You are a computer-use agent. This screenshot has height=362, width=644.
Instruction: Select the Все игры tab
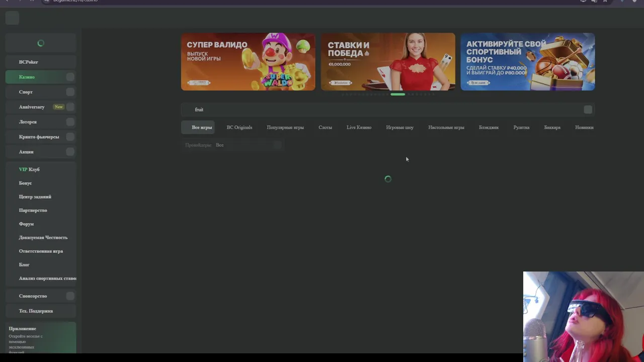198,127
